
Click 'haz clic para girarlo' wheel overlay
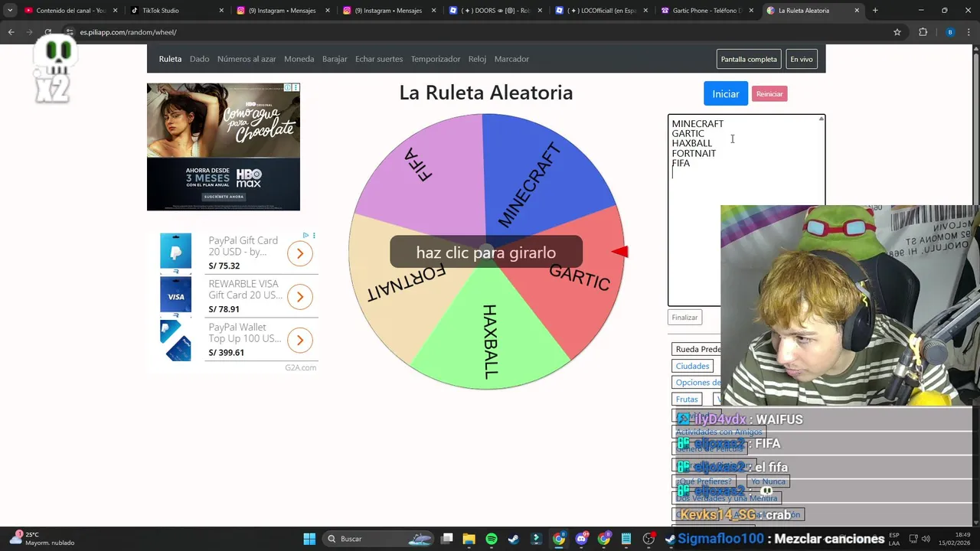486,253
